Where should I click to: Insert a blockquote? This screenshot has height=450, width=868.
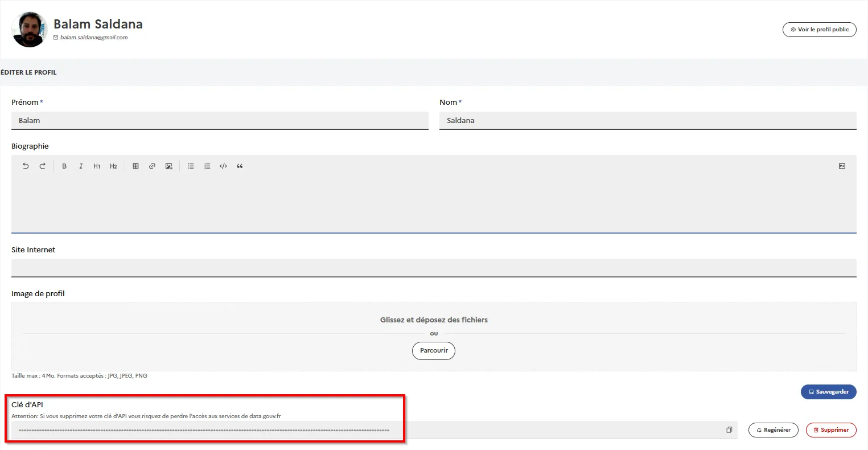240,166
